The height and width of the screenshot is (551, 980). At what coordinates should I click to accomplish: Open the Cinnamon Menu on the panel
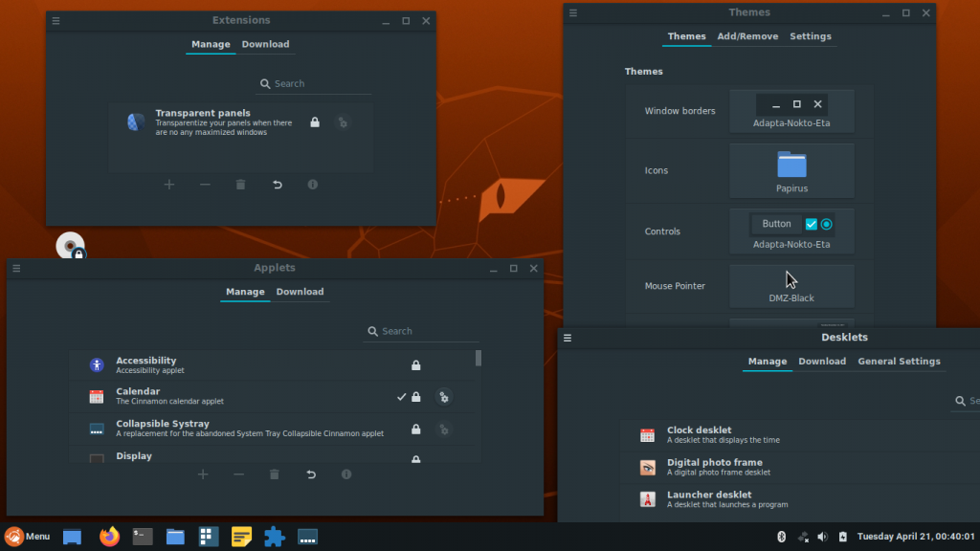[x=29, y=537]
